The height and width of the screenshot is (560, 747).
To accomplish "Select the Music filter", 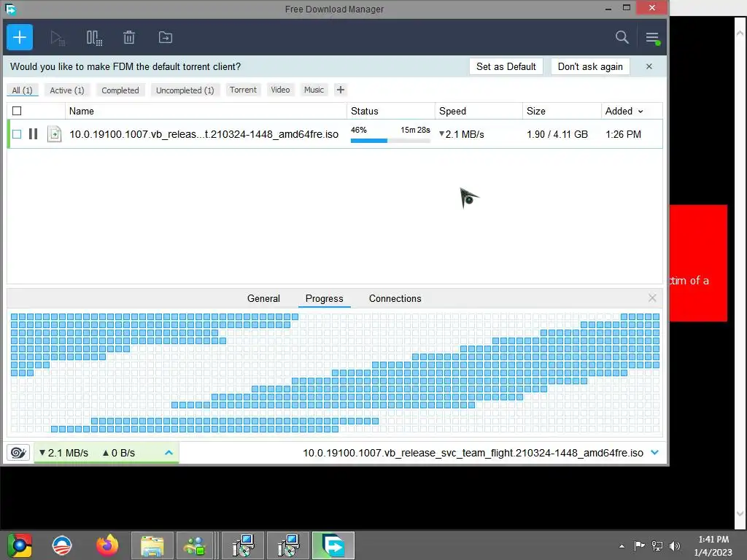I will [x=314, y=90].
